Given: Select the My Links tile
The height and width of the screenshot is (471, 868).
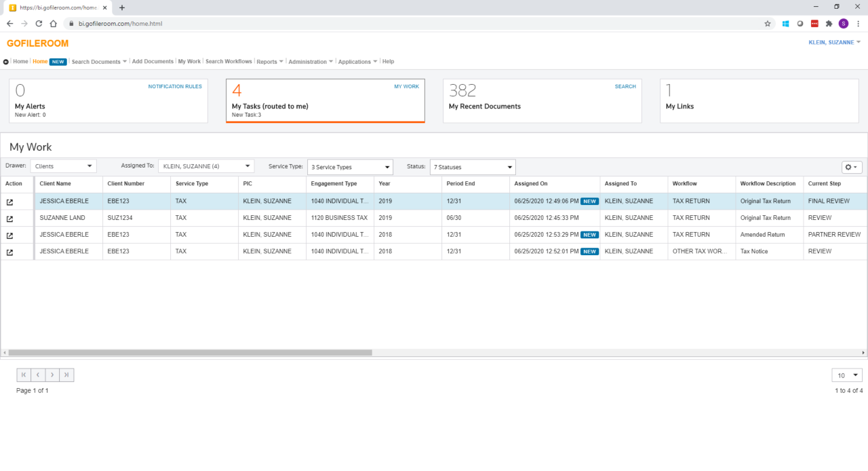Looking at the screenshot, I should (759, 100).
